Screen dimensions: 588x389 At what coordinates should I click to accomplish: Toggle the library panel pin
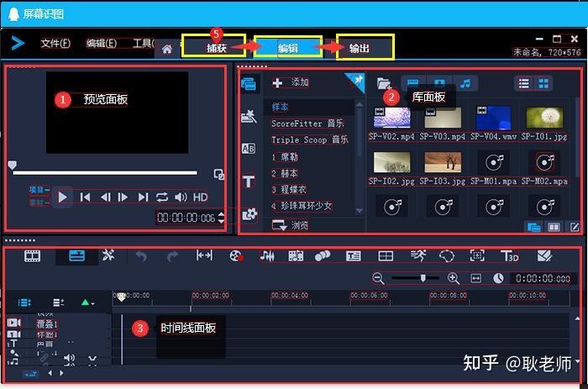(x=357, y=81)
